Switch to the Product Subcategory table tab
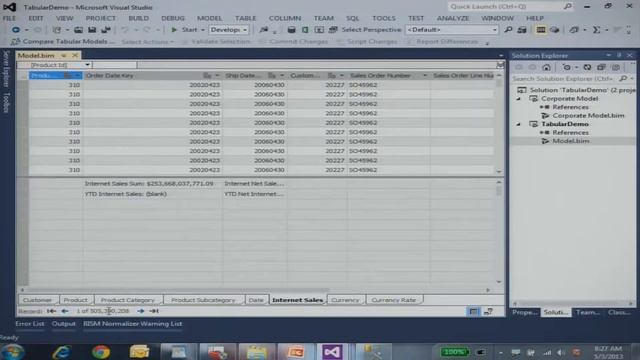 pos(203,300)
